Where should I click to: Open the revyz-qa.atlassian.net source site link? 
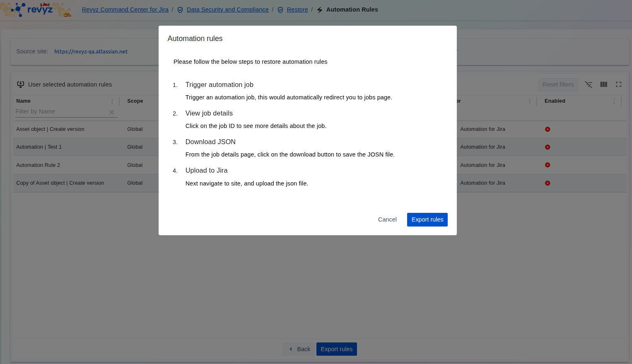(x=91, y=51)
